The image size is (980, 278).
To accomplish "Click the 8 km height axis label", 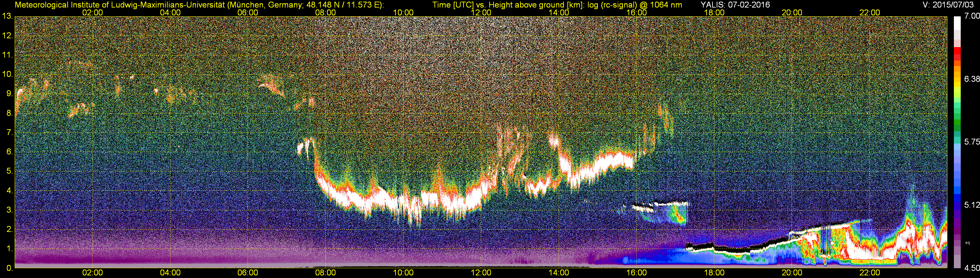I will coord(9,113).
